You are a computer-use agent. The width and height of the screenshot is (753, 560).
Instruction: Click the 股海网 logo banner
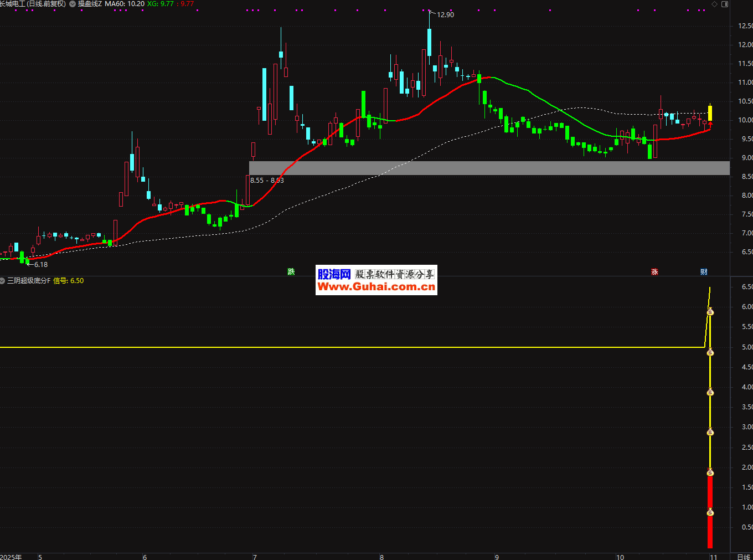tap(334, 274)
